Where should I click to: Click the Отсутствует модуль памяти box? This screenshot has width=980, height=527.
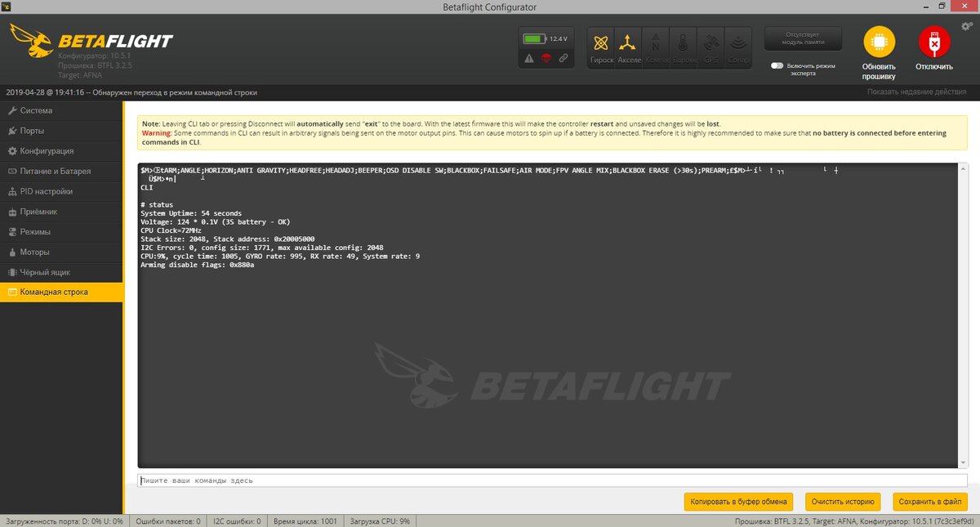(804, 38)
